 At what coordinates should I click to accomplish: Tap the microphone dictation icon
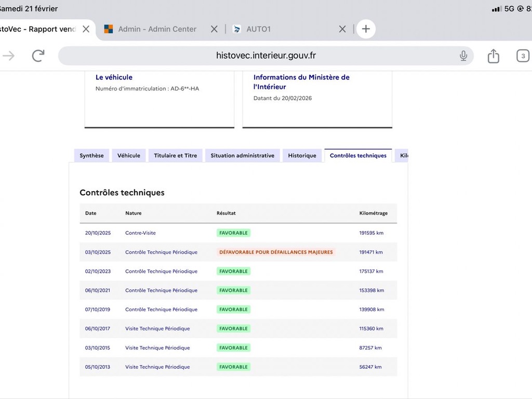click(x=463, y=56)
